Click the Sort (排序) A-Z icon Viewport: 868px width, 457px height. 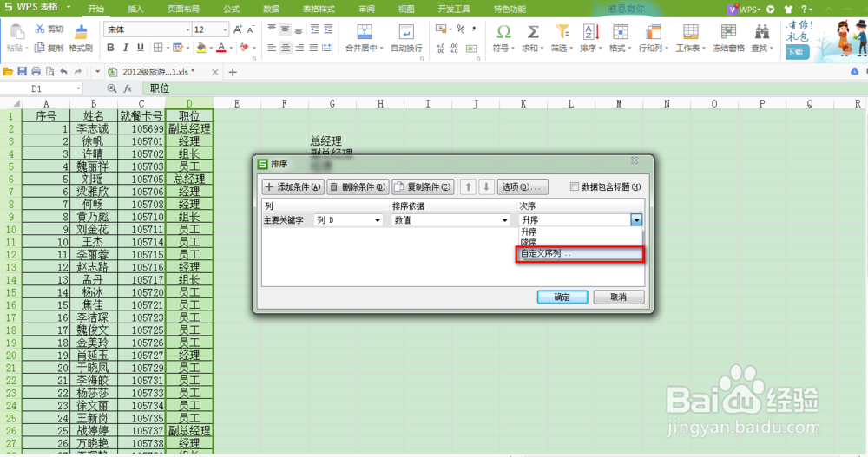click(x=590, y=31)
